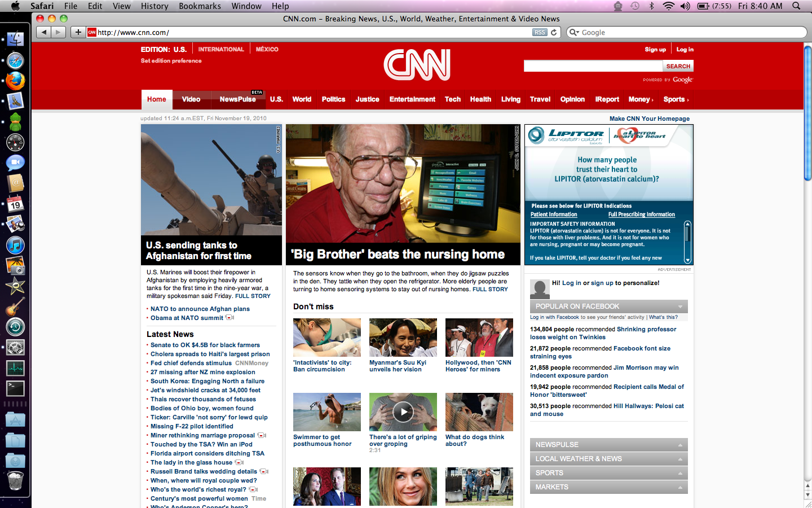Image resolution: width=812 pixels, height=508 pixels.
Task: Open iTunes from the Dock
Action: pos(15,245)
